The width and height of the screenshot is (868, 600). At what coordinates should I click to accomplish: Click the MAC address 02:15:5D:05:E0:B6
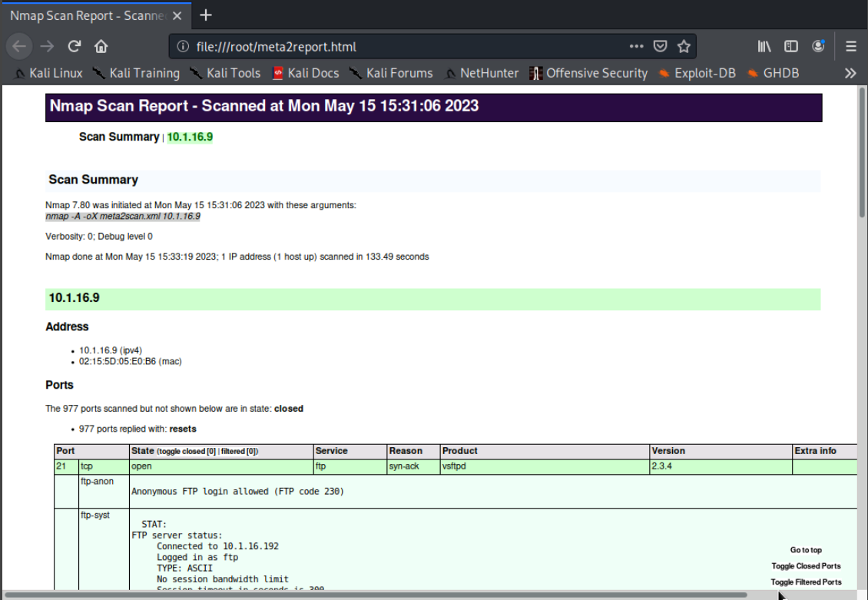click(x=131, y=361)
